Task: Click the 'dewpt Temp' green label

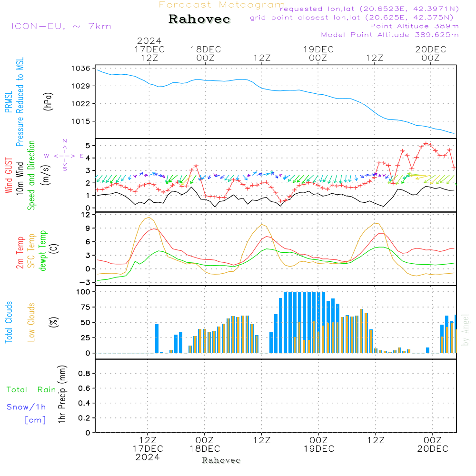Action: 42,250
